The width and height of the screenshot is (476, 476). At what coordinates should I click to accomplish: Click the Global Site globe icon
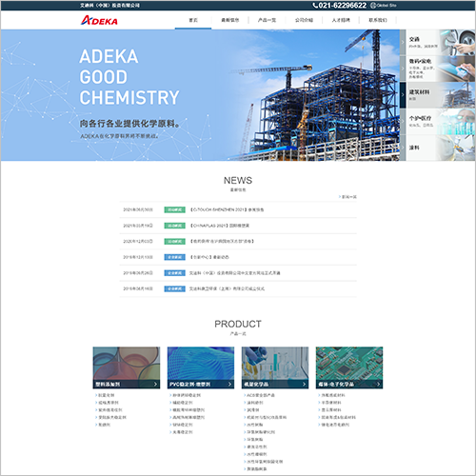point(373,6)
